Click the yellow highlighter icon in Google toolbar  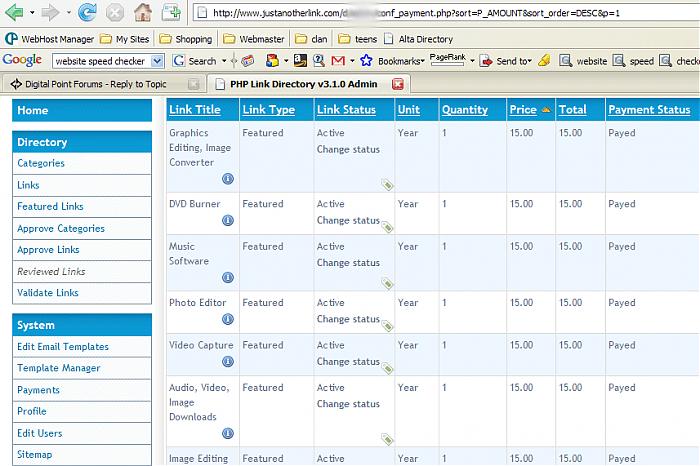coord(544,61)
